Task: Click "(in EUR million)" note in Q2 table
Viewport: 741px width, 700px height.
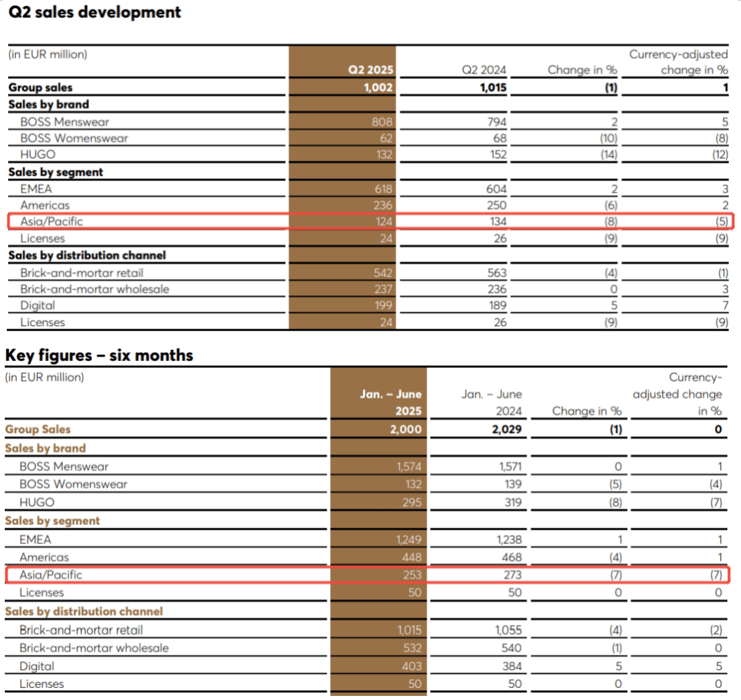Action: pos(48,54)
